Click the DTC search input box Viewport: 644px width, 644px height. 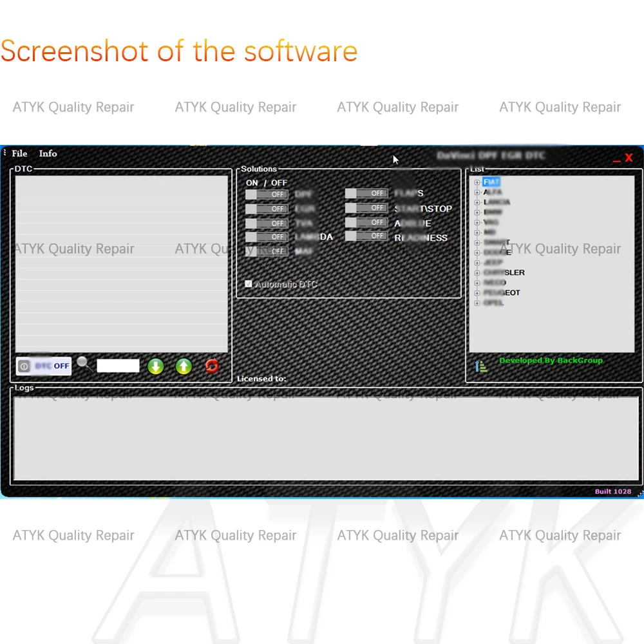(x=118, y=366)
